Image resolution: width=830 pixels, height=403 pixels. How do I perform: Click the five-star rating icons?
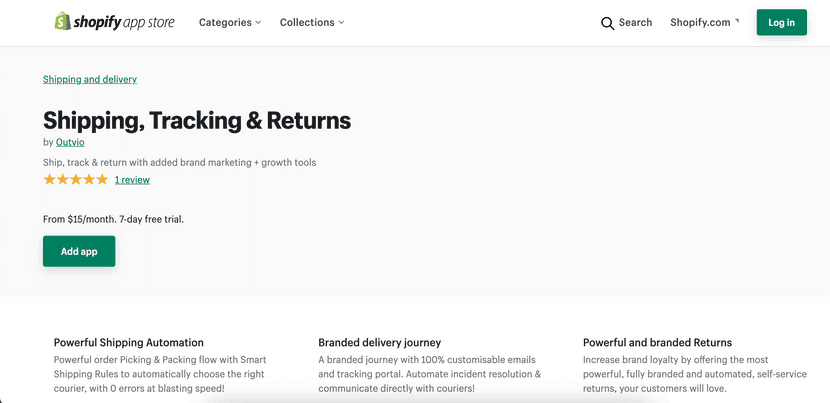tap(76, 180)
